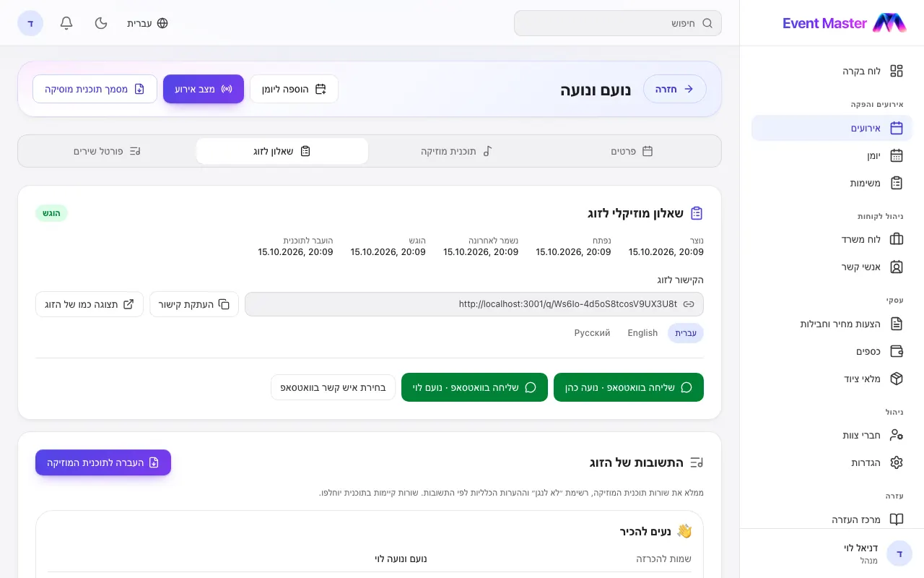The height and width of the screenshot is (578, 924).
Task: Open the עברית language selector
Action: [148, 23]
